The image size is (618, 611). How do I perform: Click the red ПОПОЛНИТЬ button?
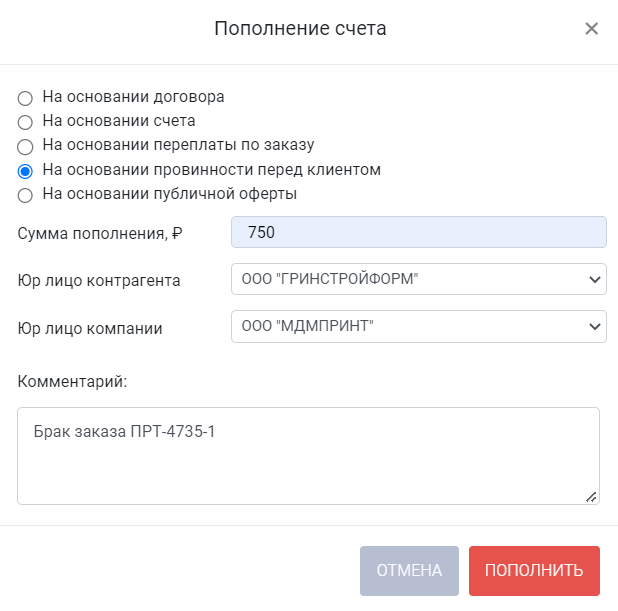[x=534, y=571]
